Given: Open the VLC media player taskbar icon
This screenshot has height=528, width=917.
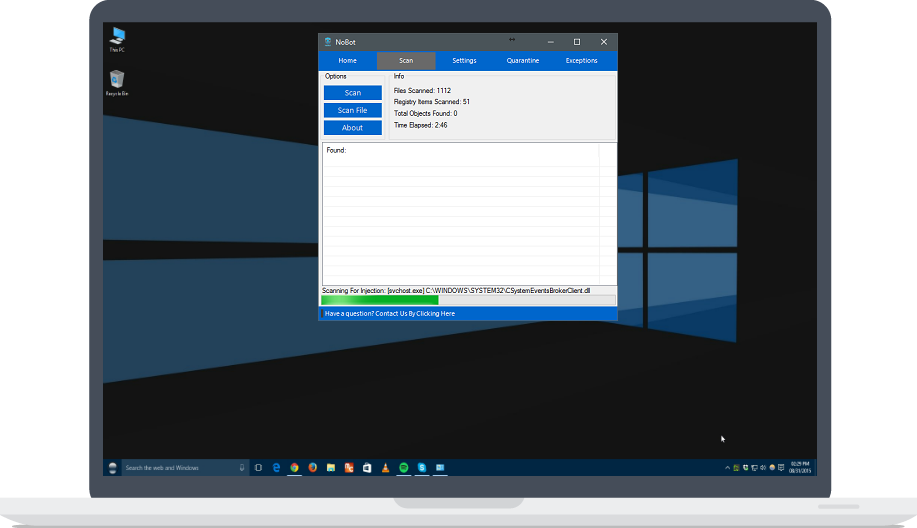Looking at the screenshot, I should click(385, 467).
